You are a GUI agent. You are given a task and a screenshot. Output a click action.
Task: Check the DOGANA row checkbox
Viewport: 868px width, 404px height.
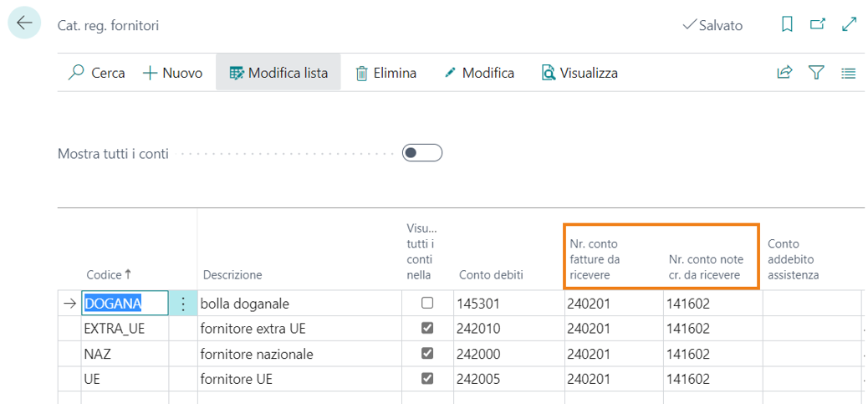tap(427, 303)
